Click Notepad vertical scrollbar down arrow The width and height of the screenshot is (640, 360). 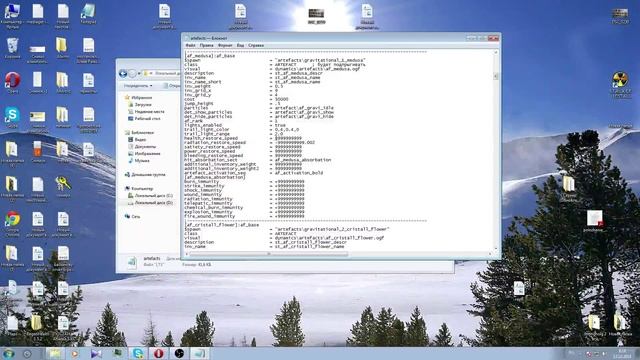(496, 249)
